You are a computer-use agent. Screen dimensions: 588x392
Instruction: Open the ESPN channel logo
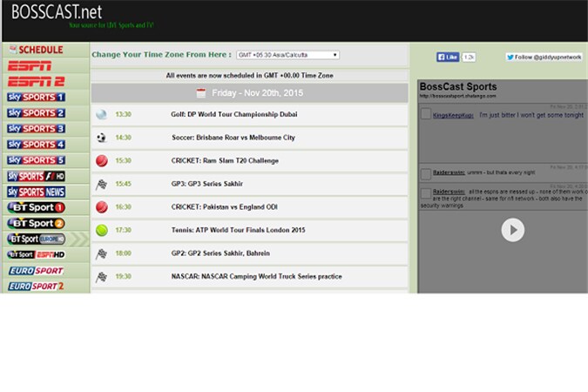pyautogui.click(x=30, y=66)
